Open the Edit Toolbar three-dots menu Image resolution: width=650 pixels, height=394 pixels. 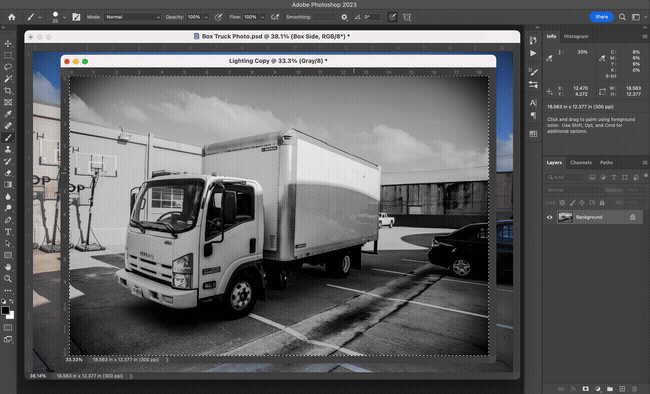coord(8,290)
